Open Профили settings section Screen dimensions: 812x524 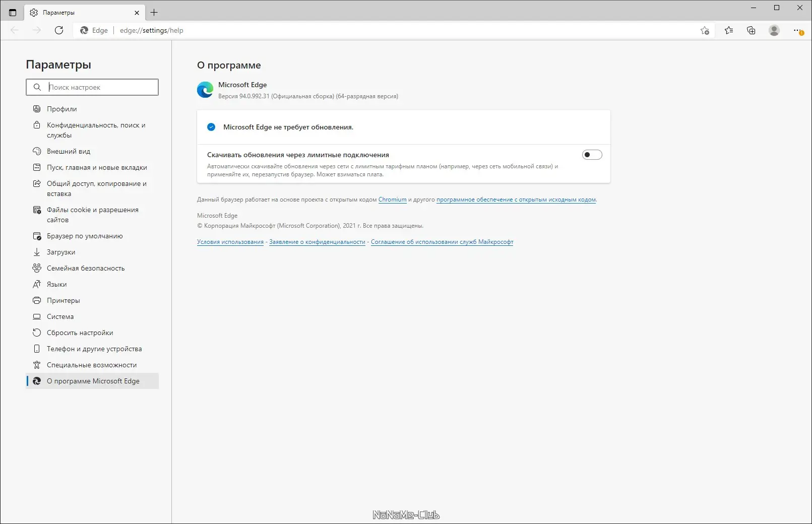pos(92,109)
